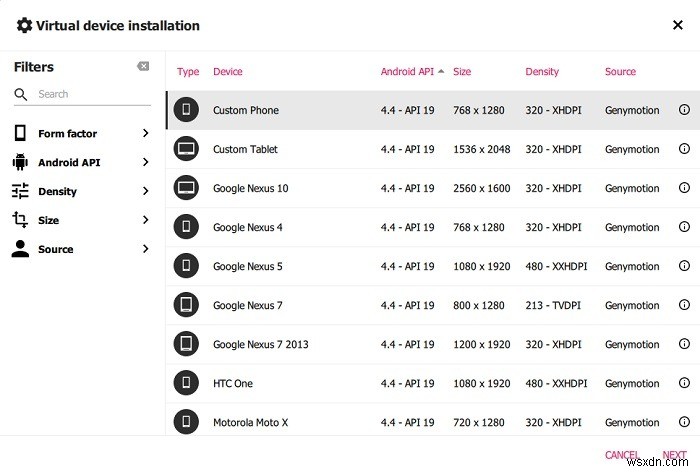Sort by Source column header
This screenshot has width=700, height=472.
[620, 71]
